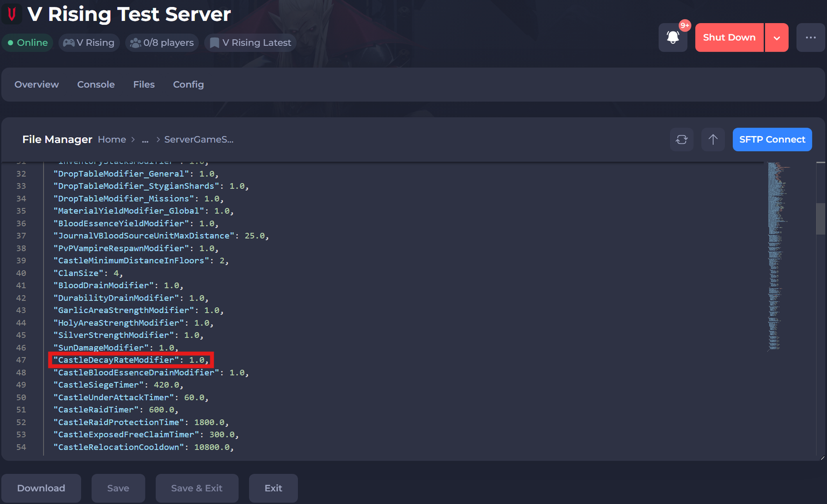827x504 pixels.
Task: Click the "DropTableModifier_StygianShards" line
Action: pyautogui.click(x=151, y=186)
